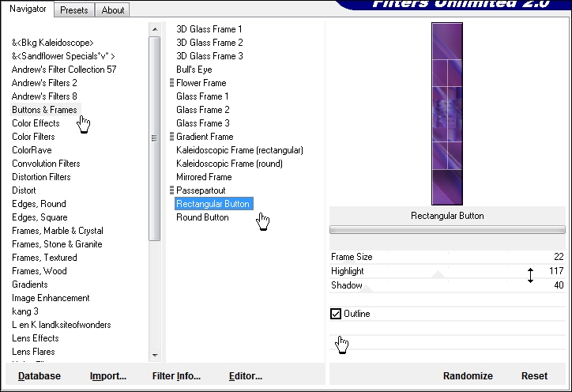Screen dimensions: 572x392
Task: Switch to the Presets tab
Action: coord(74,10)
